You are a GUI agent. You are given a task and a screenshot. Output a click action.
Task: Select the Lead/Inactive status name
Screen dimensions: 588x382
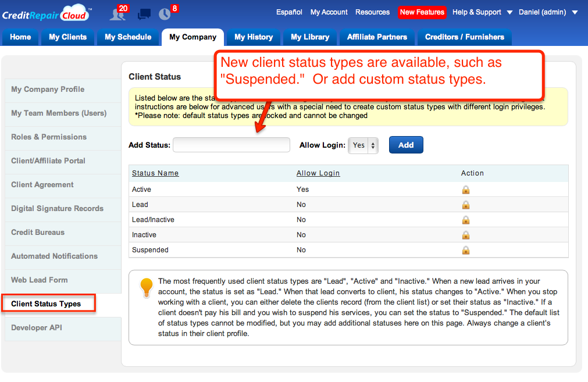coord(153,220)
